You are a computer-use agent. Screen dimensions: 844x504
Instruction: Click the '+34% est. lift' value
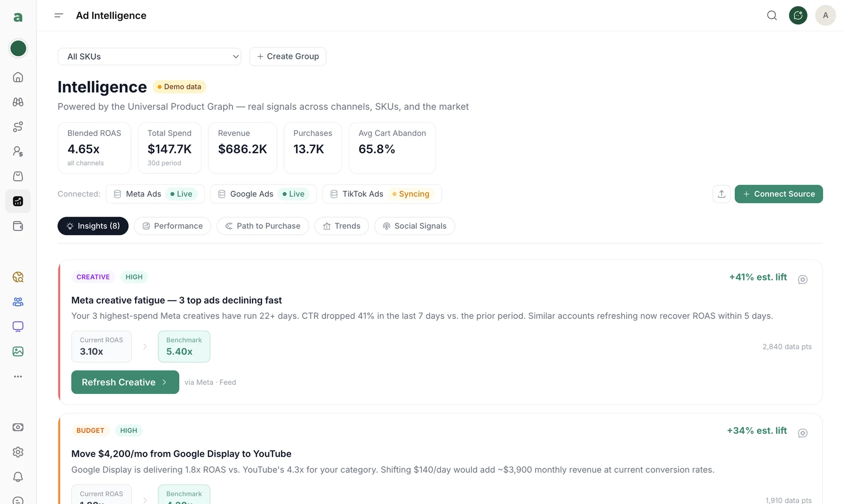click(x=757, y=430)
